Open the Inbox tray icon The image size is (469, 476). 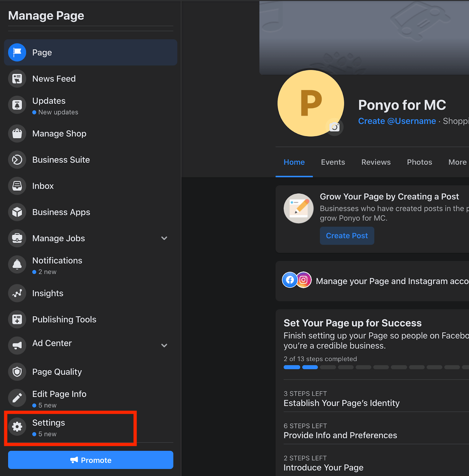point(17,186)
